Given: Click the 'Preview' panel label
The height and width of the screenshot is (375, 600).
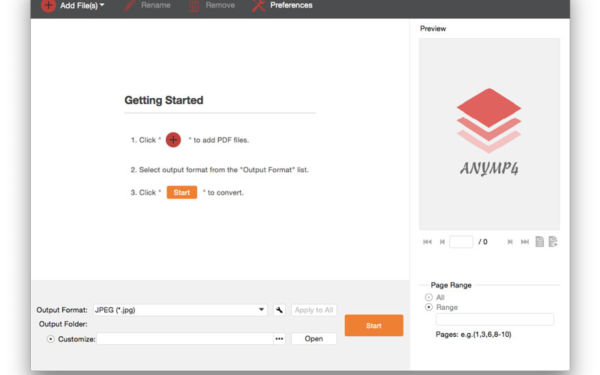Looking at the screenshot, I should (433, 29).
